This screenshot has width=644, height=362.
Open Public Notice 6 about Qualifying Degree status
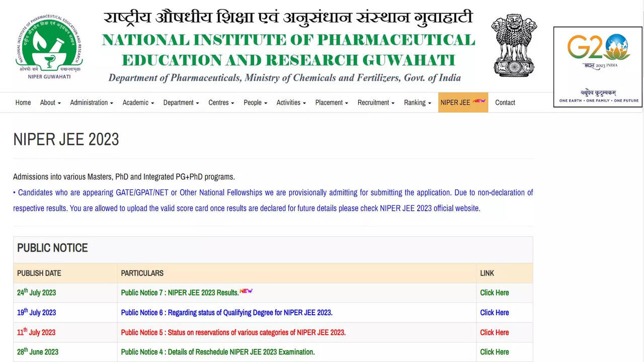tap(226, 312)
